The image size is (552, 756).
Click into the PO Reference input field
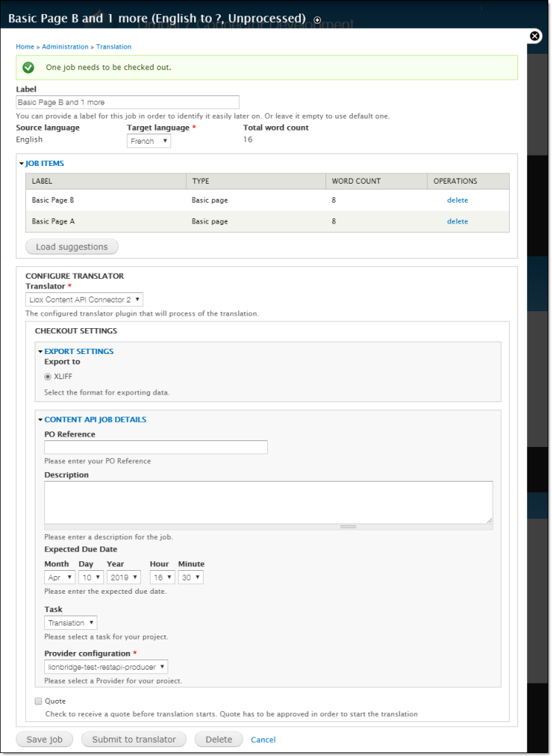(156, 447)
